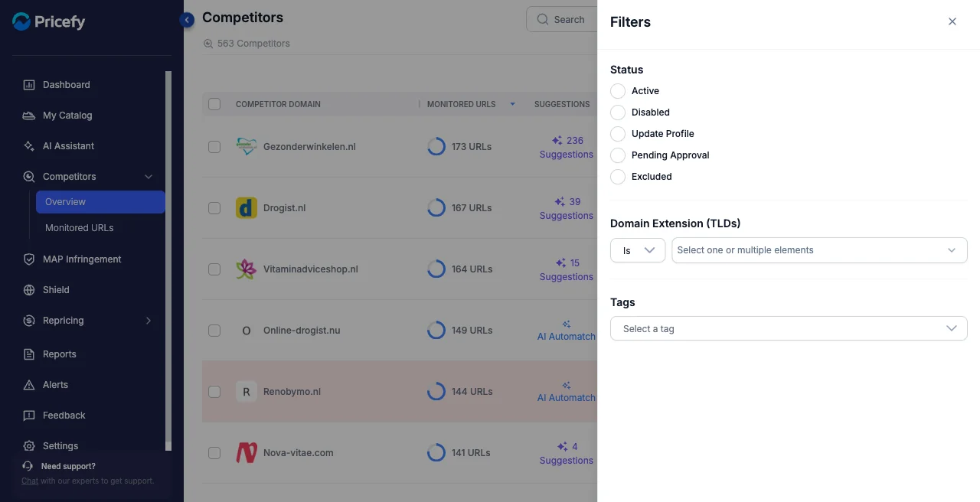
Task: Open 39 Suggestions for Drogist.nl
Action: pos(567,209)
